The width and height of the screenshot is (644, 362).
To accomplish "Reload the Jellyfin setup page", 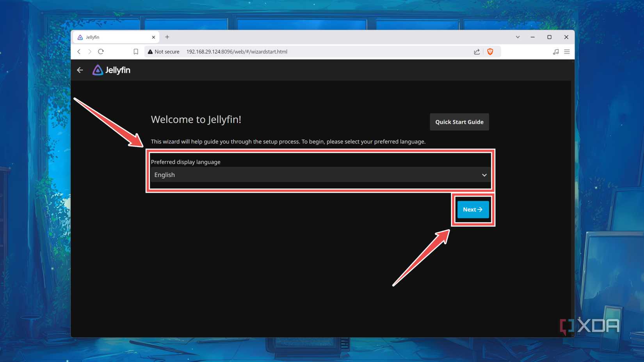I will pos(101,51).
